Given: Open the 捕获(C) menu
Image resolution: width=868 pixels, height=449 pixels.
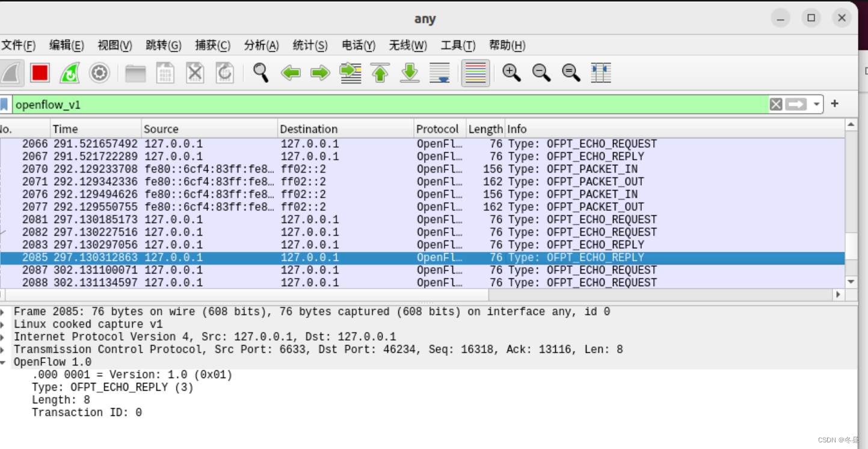Looking at the screenshot, I should click(213, 46).
